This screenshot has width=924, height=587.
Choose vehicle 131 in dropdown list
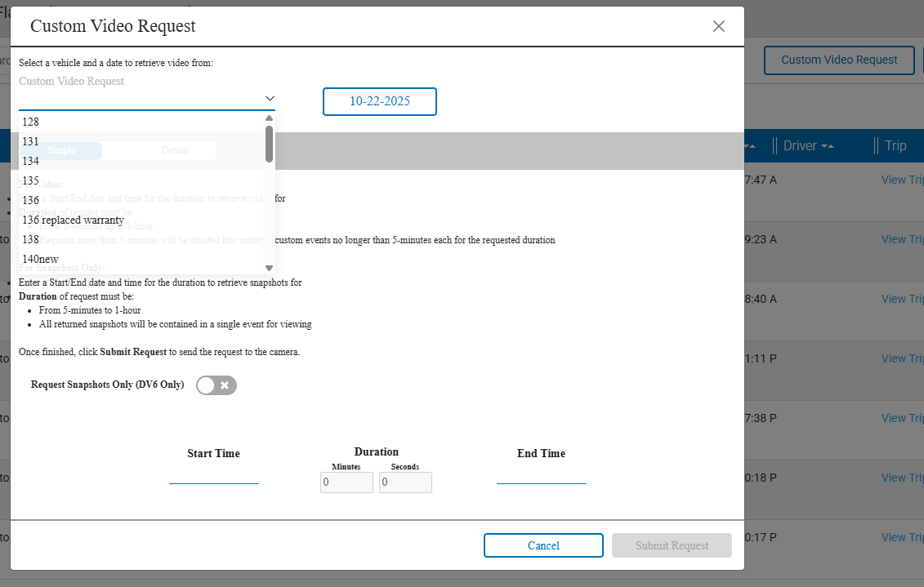pos(31,141)
